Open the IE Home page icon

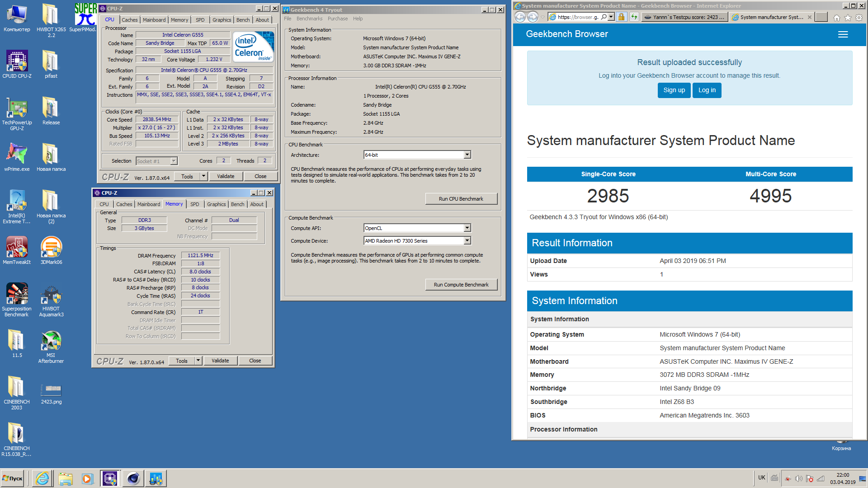(836, 17)
